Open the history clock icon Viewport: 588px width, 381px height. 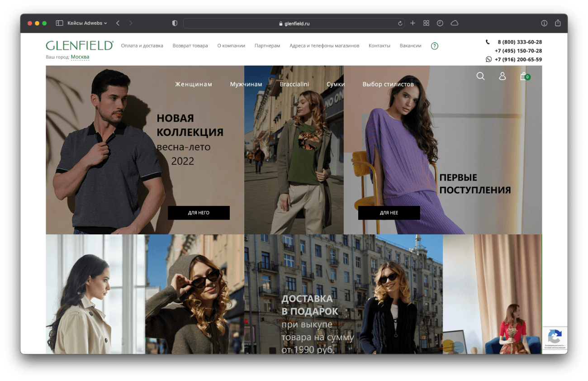click(440, 23)
